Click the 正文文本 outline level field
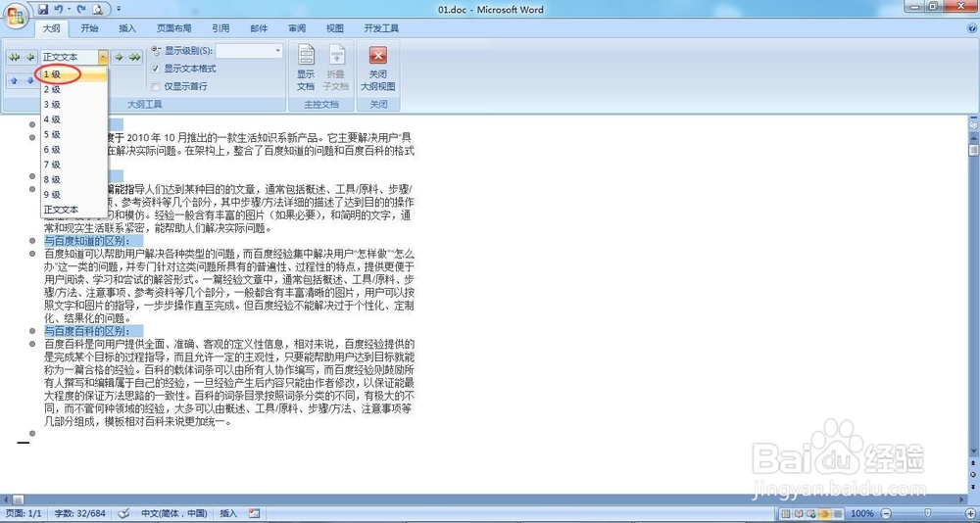Screen dimensions: 980x523 coord(70,57)
